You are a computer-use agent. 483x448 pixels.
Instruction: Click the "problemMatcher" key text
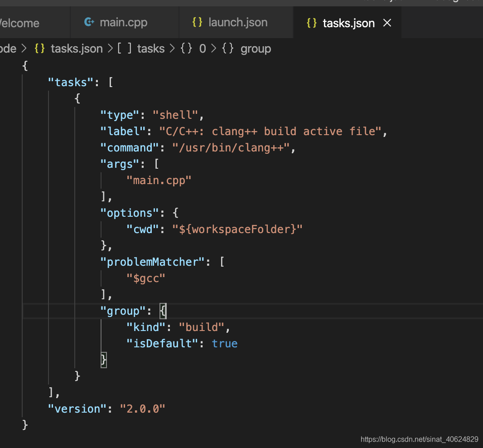coord(153,262)
